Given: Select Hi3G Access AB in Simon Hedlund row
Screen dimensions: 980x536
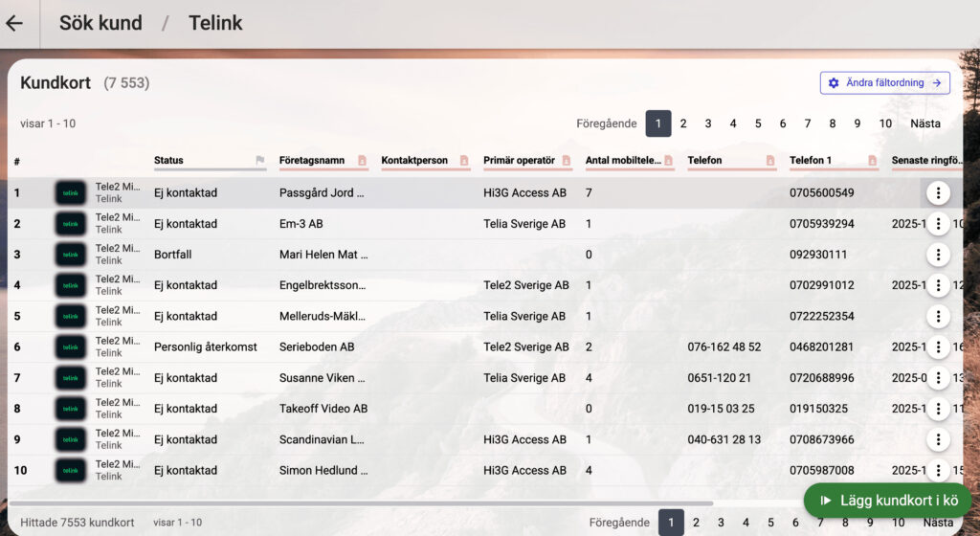Looking at the screenshot, I should click(525, 470).
